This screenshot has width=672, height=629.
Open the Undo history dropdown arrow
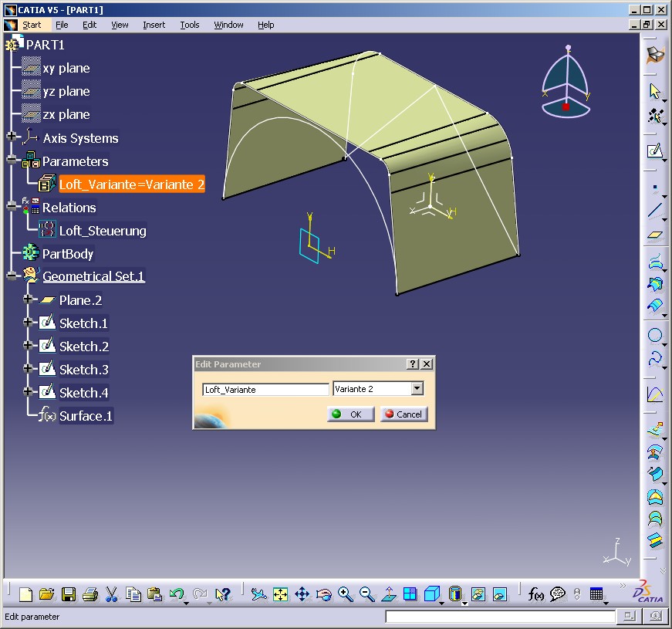187,602
